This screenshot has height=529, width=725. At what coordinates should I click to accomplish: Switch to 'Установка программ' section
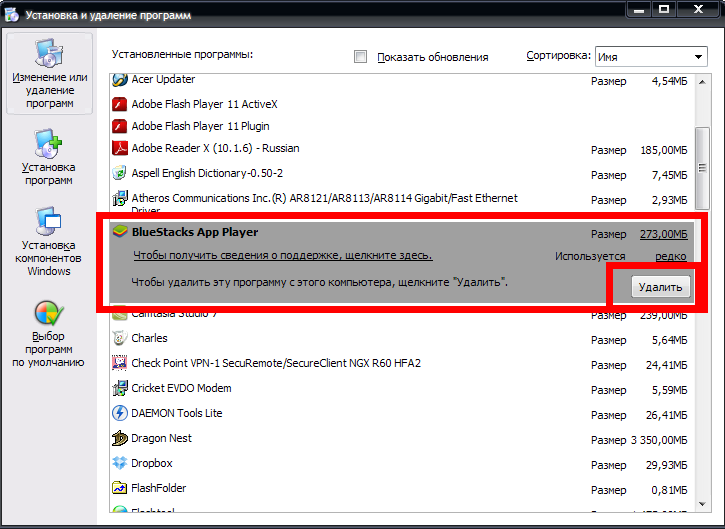pyautogui.click(x=49, y=158)
